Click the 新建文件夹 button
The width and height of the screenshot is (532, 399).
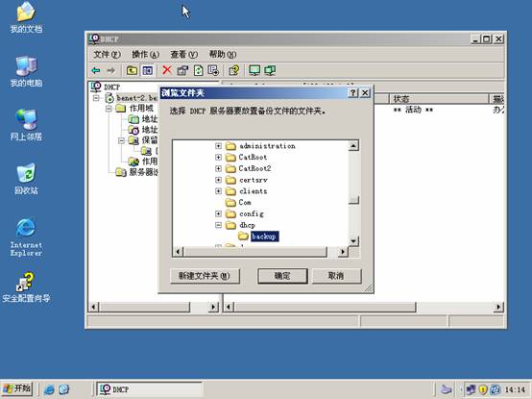(x=205, y=276)
